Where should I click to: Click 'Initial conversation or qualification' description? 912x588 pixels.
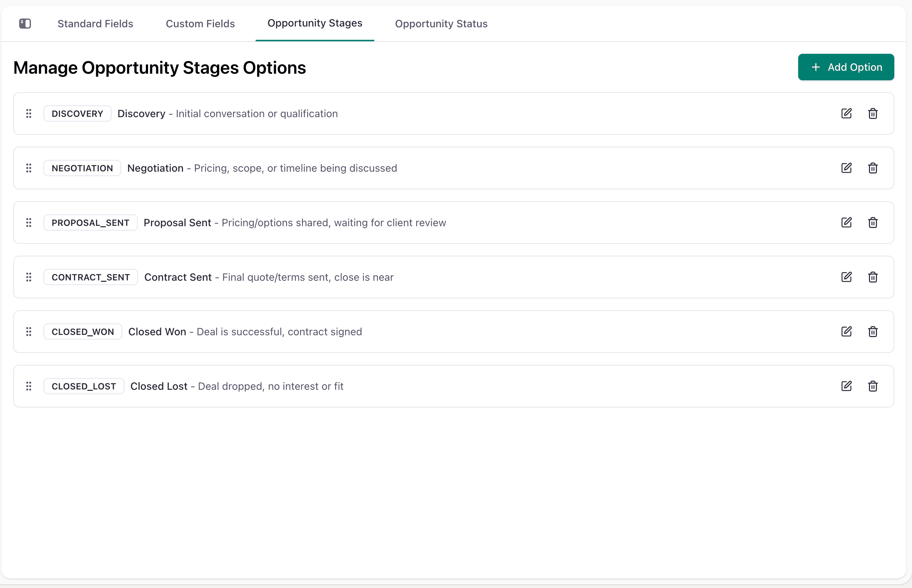pyautogui.click(x=257, y=114)
